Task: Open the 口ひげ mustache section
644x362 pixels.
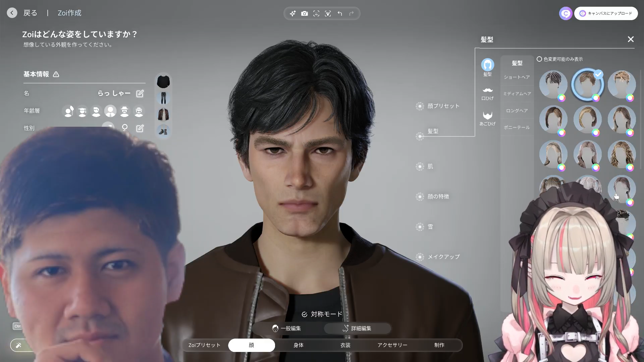Action: click(487, 94)
